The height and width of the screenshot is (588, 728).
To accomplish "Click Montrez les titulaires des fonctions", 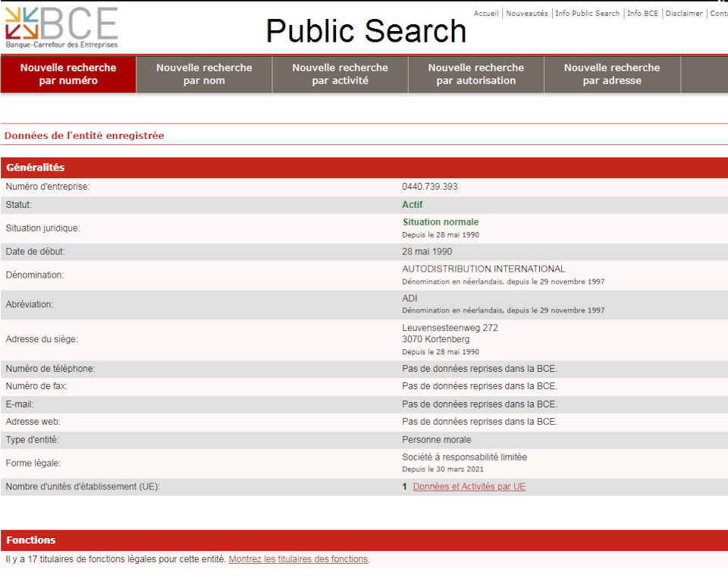I will (x=298, y=559).
